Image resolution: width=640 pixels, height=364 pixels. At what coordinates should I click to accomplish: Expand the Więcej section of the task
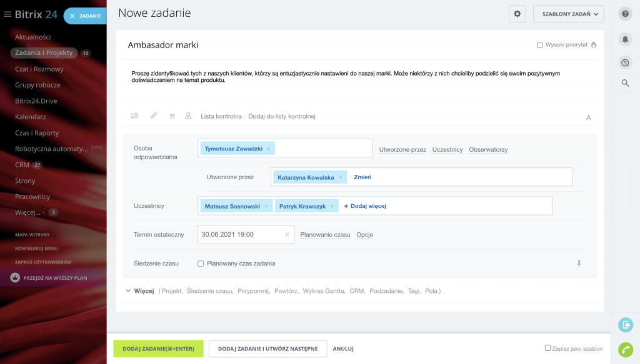(x=139, y=291)
